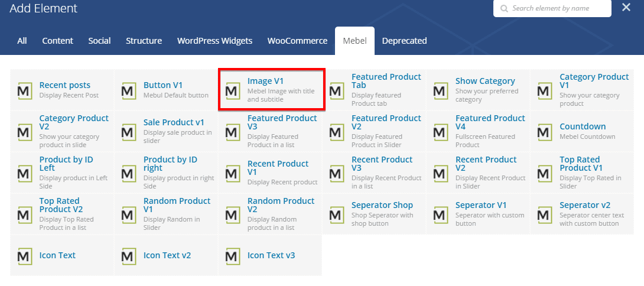Click the Seperator Shop M icon

336,214
